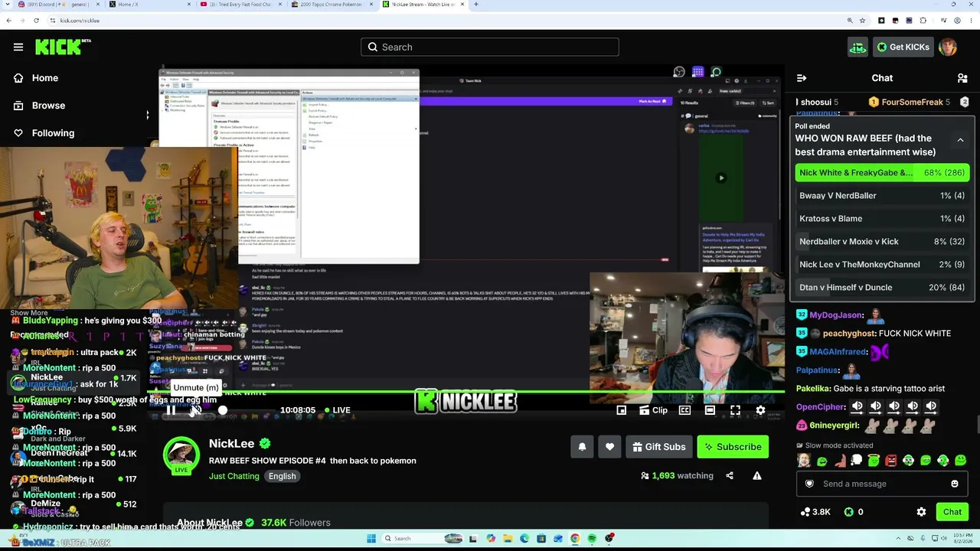Open the emoji picker in chat input
The width and height of the screenshot is (980, 551).
click(x=954, y=484)
